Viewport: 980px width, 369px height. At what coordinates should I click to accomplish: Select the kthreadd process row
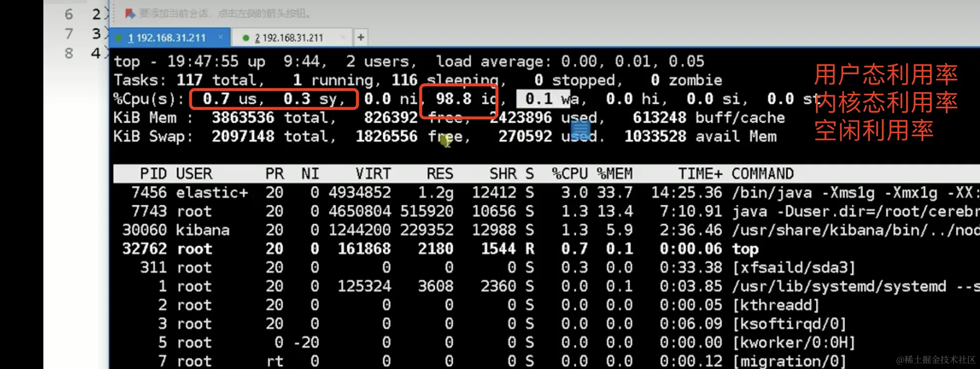pos(546,305)
